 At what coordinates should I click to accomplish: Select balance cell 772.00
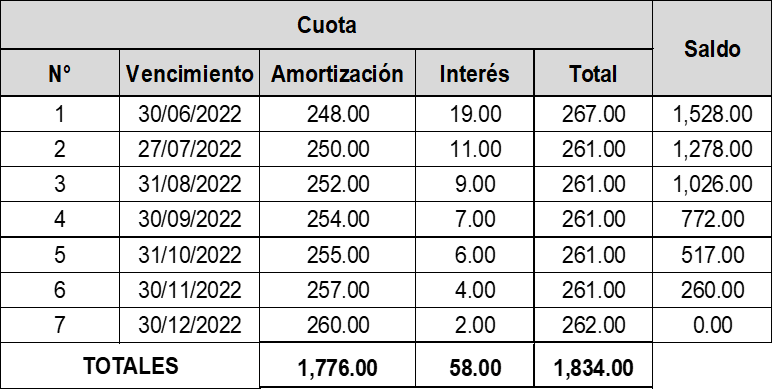712,219
